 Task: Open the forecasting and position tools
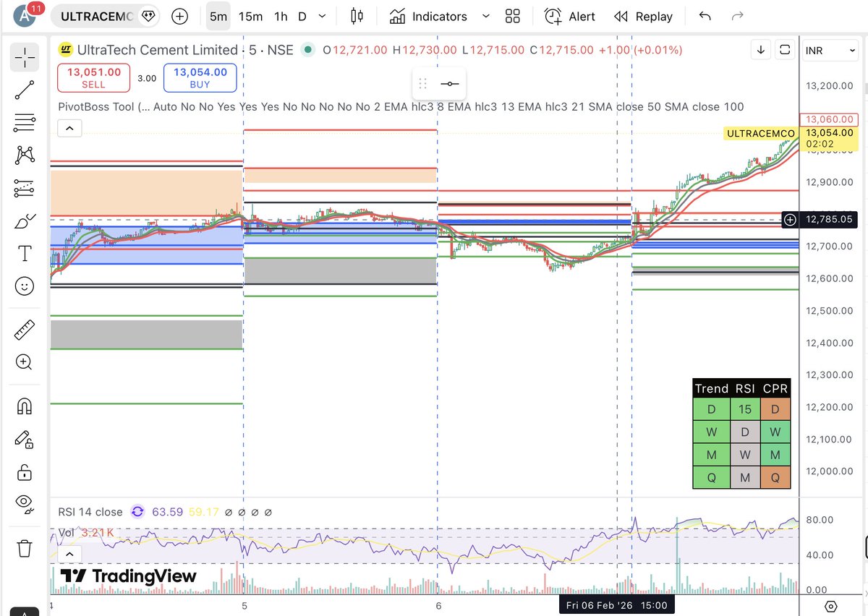[25, 189]
